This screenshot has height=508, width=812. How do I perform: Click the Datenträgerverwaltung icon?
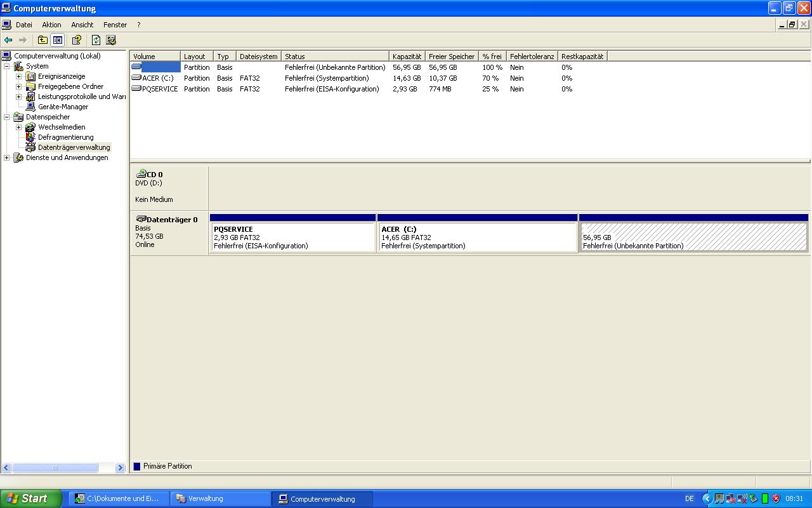coord(30,147)
